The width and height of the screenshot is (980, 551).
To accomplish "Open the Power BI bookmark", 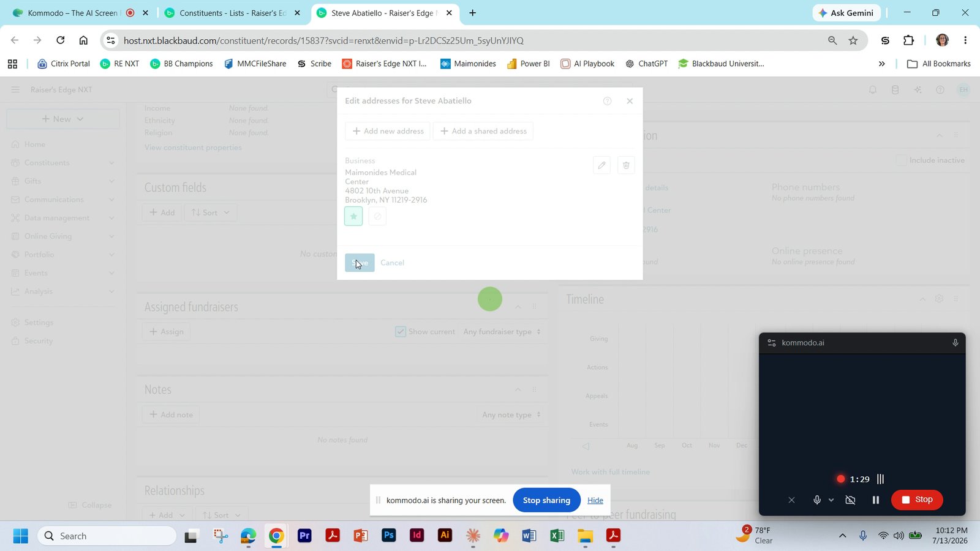I will coord(529,64).
